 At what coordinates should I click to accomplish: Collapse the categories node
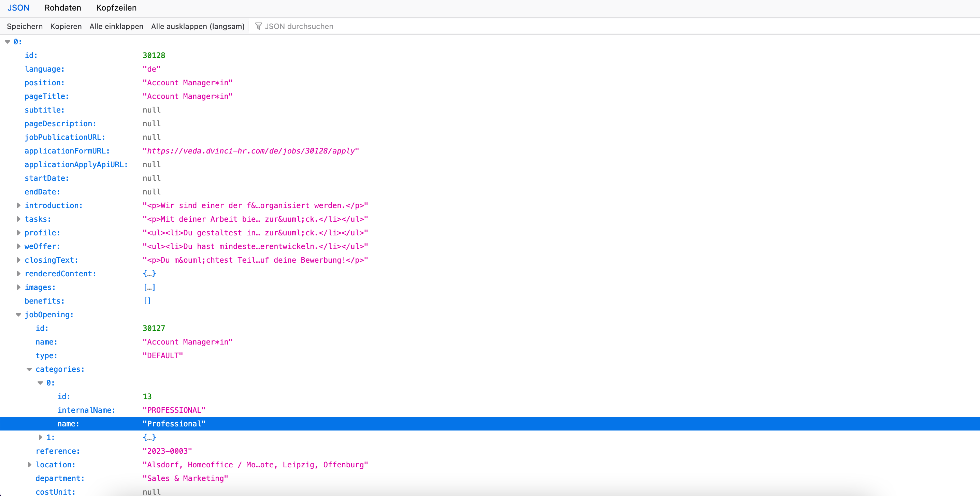click(x=29, y=369)
